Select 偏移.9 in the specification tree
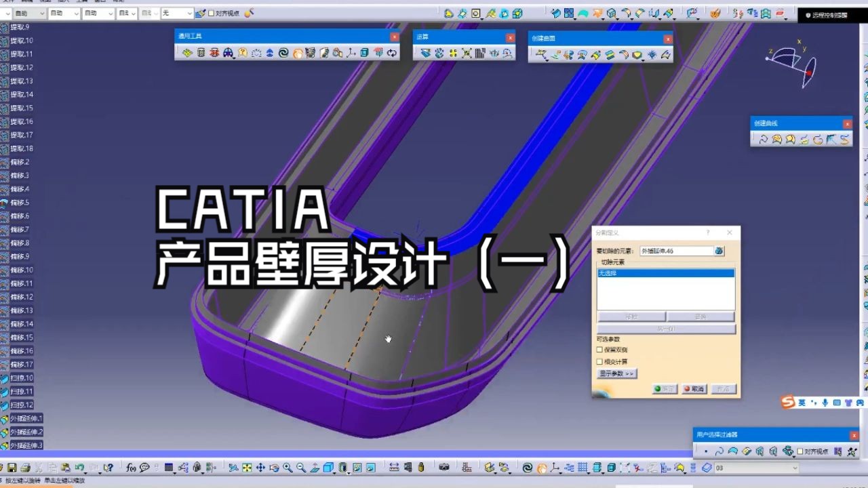 coord(20,257)
